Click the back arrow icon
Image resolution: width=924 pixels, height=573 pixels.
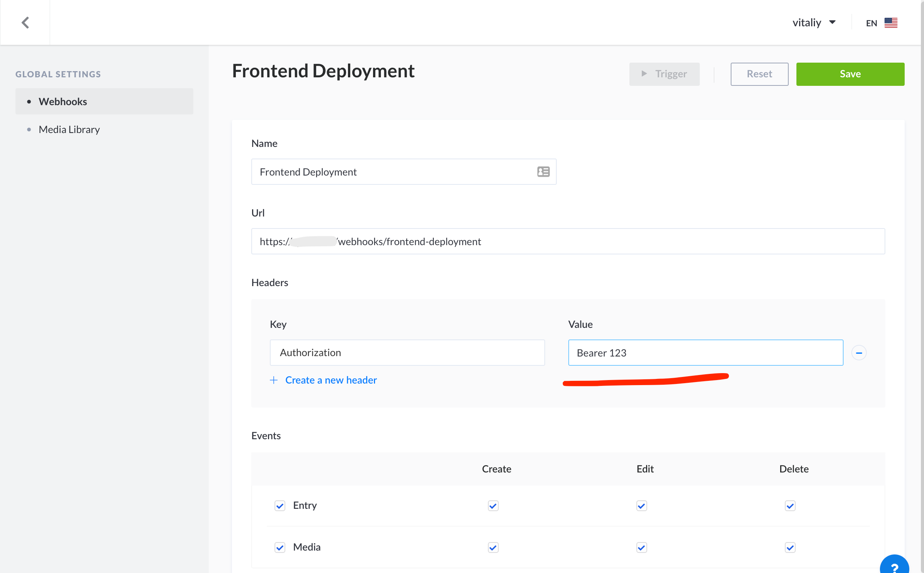pos(26,22)
